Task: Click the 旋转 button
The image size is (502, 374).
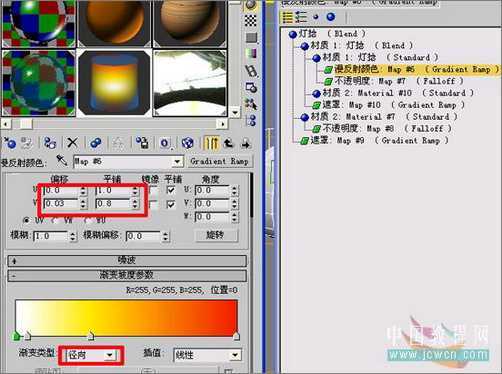Action: [x=216, y=235]
